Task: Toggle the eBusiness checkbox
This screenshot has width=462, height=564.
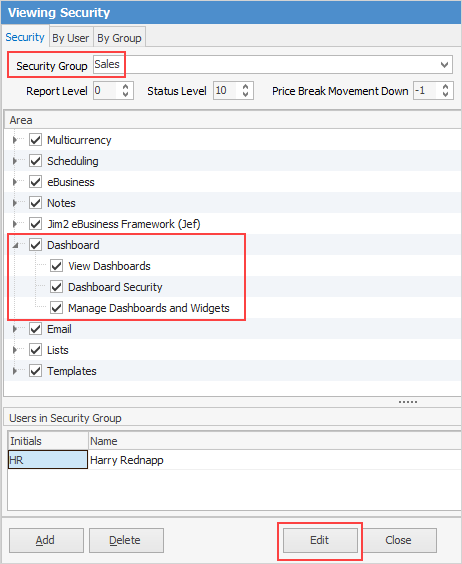Action: 35,182
